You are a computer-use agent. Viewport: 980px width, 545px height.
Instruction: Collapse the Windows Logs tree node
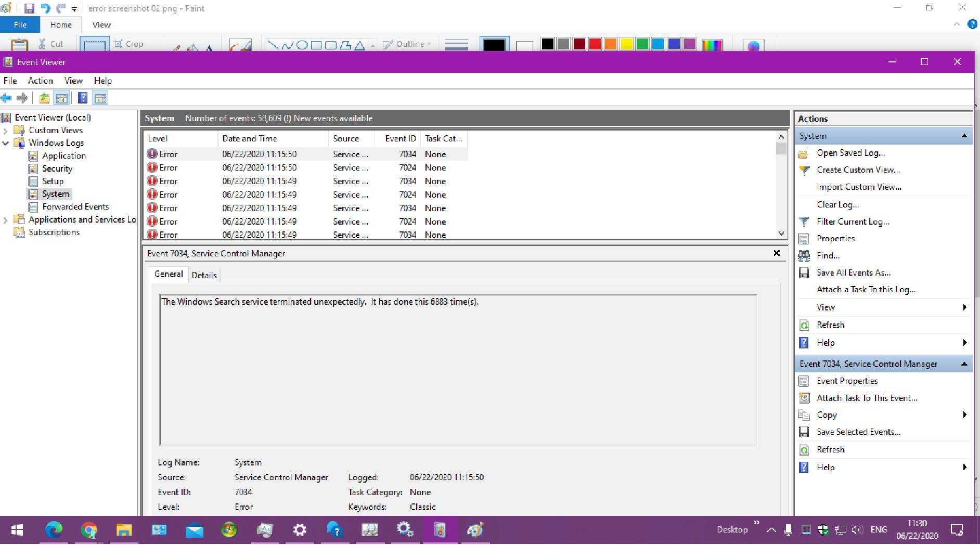[x=6, y=143]
